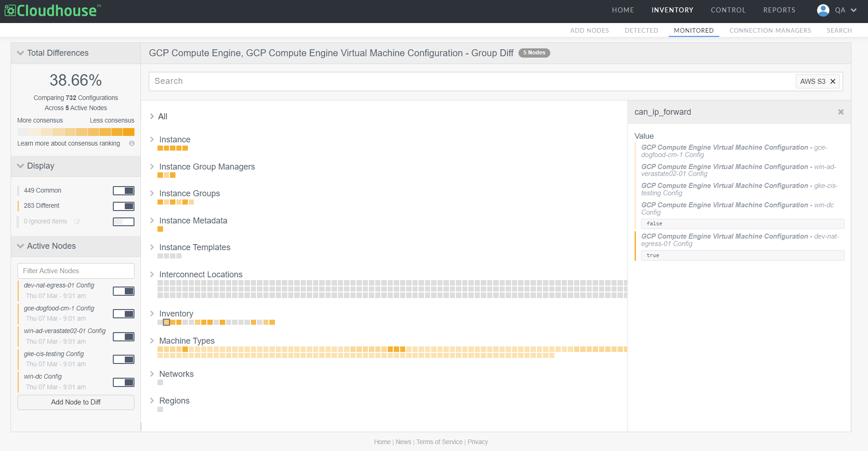This screenshot has width=868, height=451.
Task: Click the Networks gray diff square
Action: [x=160, y=382]
